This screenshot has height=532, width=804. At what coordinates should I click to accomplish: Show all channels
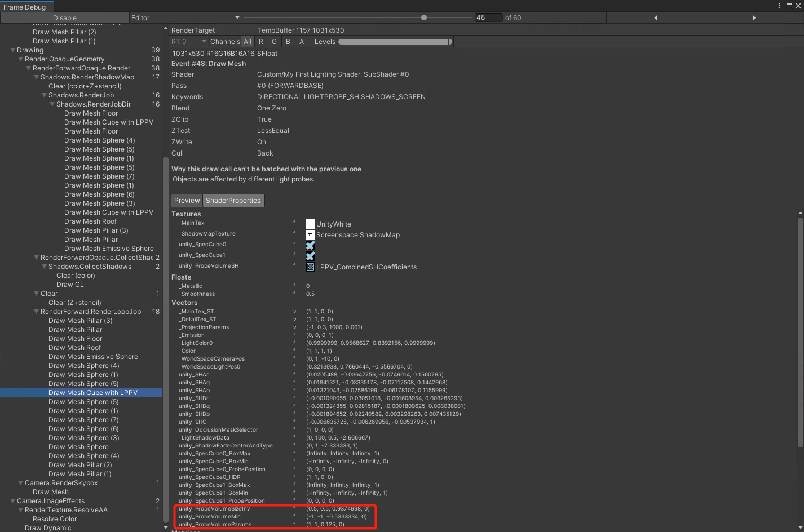click(x=248, y=42)
